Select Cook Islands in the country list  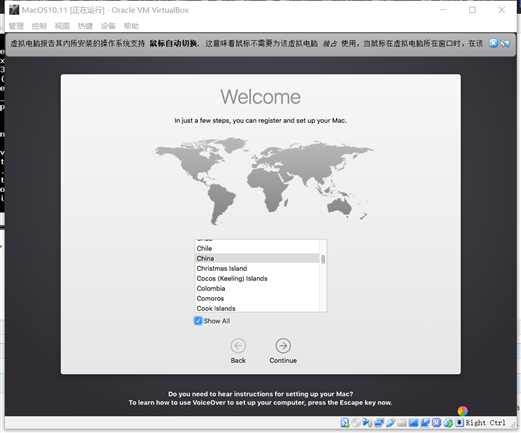[x=257, y=308]
